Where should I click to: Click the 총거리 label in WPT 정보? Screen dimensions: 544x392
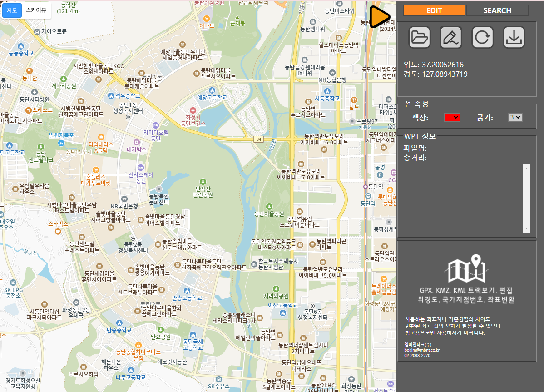tap(415, 158)
